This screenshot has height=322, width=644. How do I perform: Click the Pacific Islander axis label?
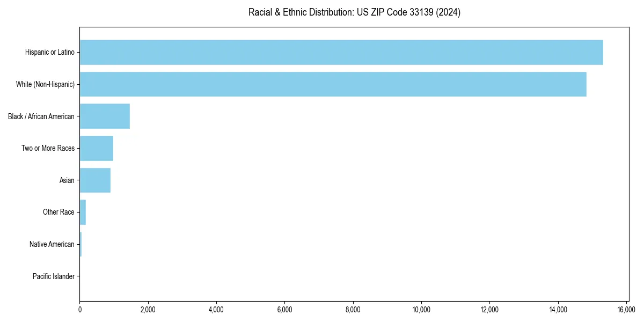54,276
